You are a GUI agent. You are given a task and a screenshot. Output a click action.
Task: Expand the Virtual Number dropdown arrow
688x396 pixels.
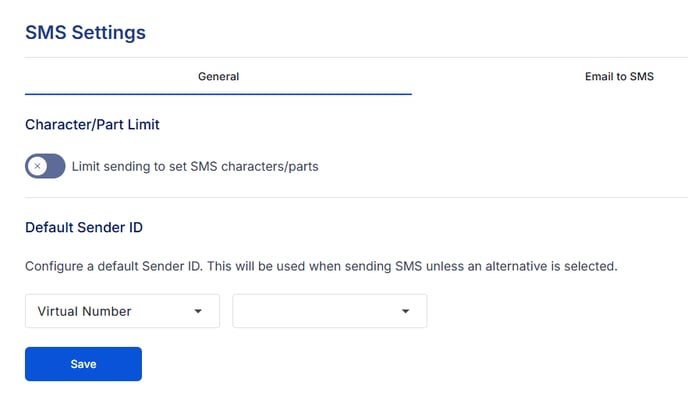point(198,311)
